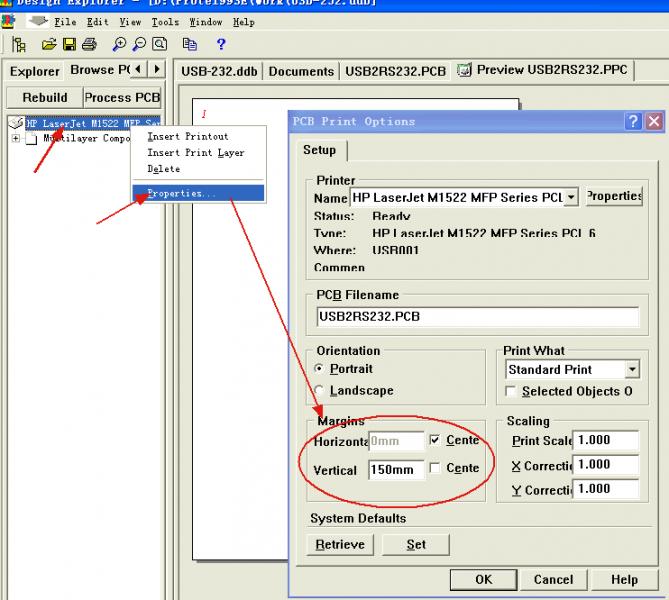
Task: Click the Y Correction value field
Action: pyautogui.click(x=606, y=489)
